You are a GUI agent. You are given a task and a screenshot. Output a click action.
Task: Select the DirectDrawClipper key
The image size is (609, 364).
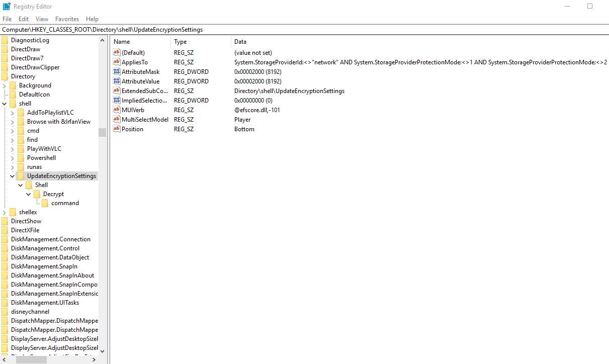point(35,67)
